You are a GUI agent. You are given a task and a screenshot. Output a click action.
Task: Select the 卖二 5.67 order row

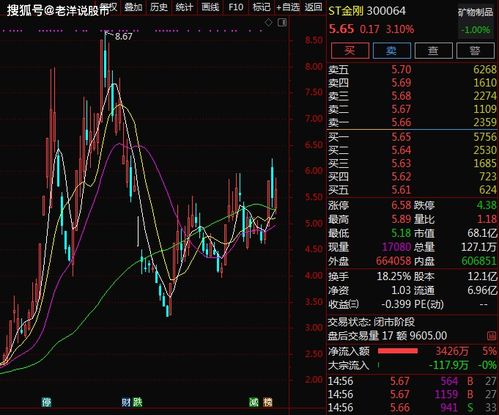click(412, 109)
